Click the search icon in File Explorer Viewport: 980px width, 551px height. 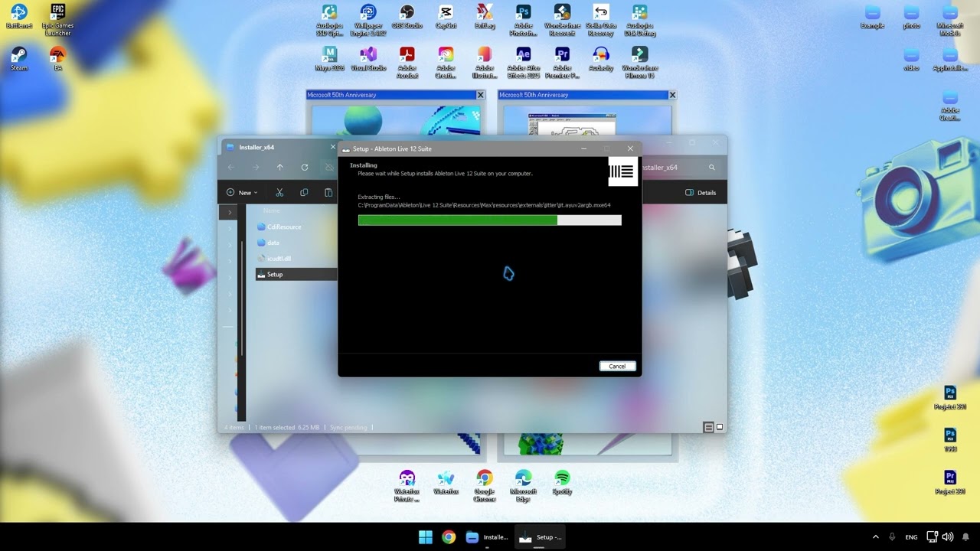[x=712, y=167]
